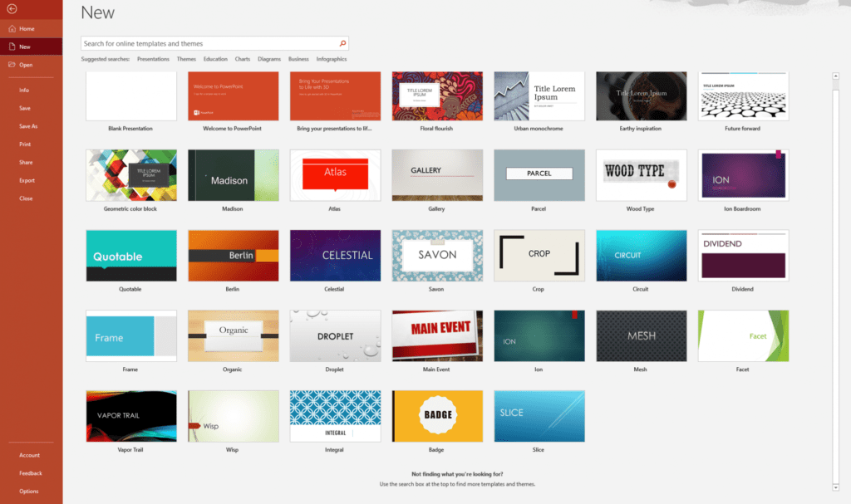851x504 pixels.
Task: Click the Feedback button
Action: [x=31, y=472]
